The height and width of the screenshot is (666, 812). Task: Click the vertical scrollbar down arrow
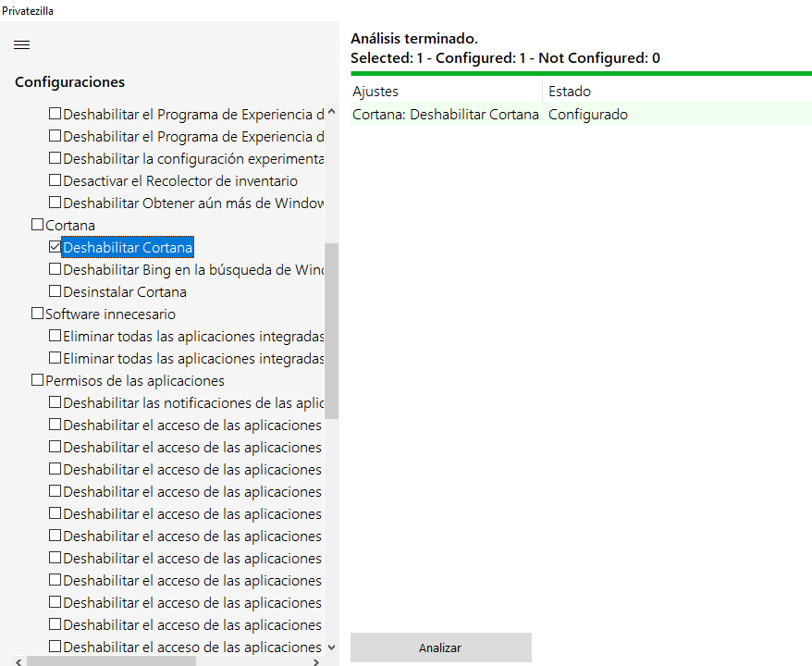[332, 647]
